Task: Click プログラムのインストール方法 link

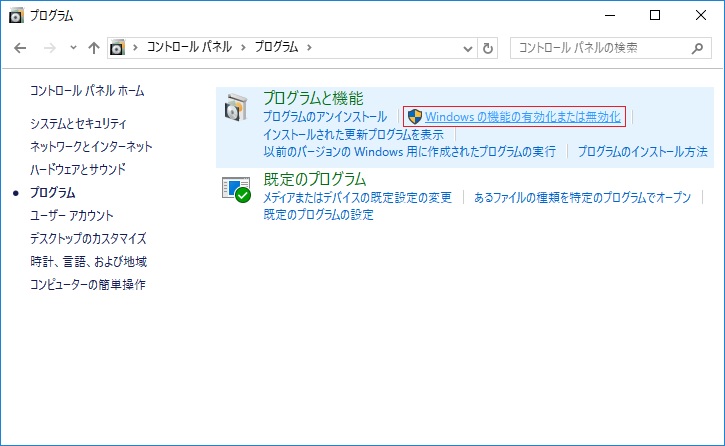Action: click(x=642, y=152)
